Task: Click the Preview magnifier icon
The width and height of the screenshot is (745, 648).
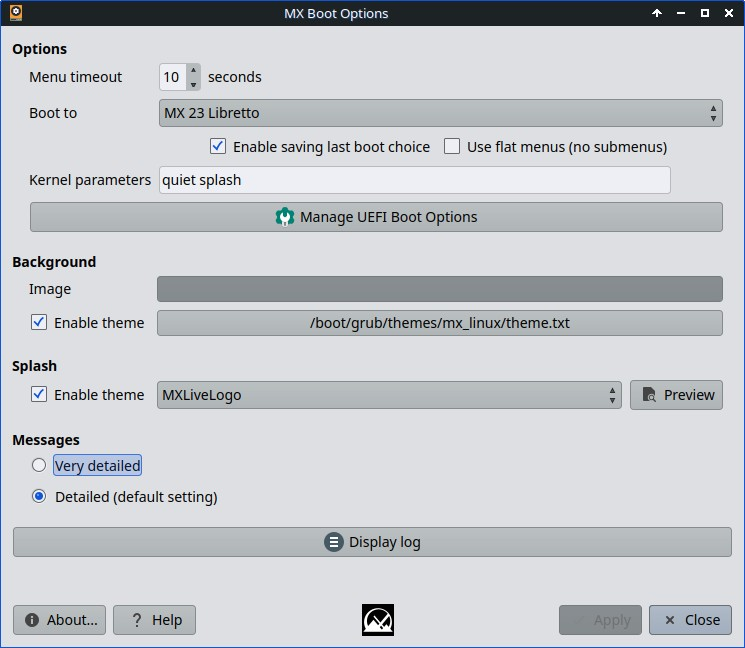Action: (649, 395)
